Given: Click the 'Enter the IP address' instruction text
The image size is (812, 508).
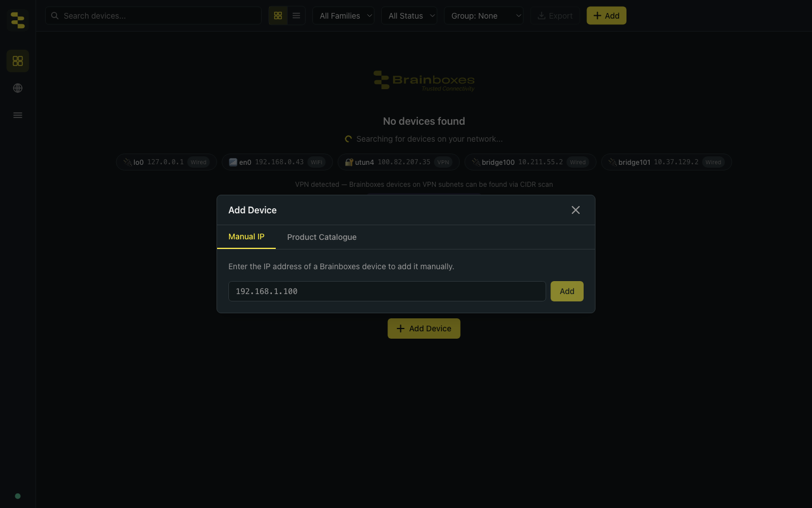Looking at the screenshot, I should [341, 266].
